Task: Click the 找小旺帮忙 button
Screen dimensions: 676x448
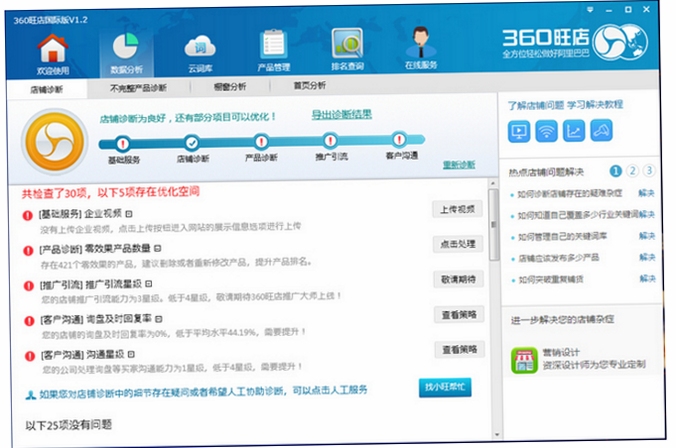Action: tap(445, 387)
